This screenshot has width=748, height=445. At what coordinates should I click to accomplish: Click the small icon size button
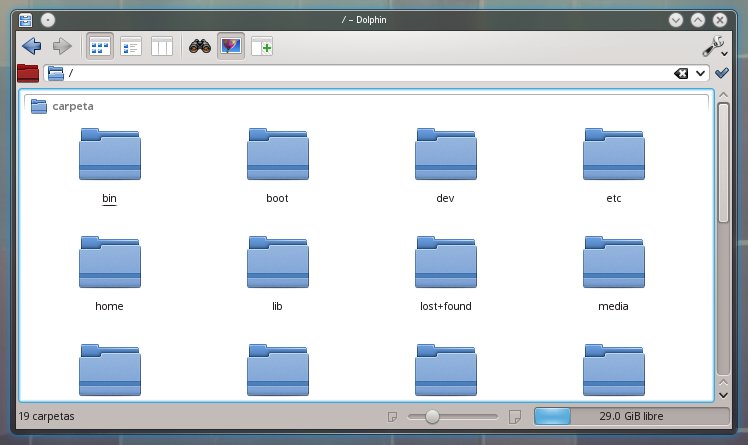pyautogui.click(x=392, y=417)
